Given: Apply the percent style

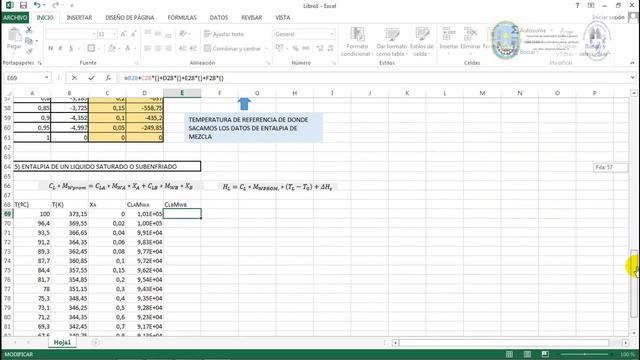Looking at the screenshot, I should pos(296,48).
